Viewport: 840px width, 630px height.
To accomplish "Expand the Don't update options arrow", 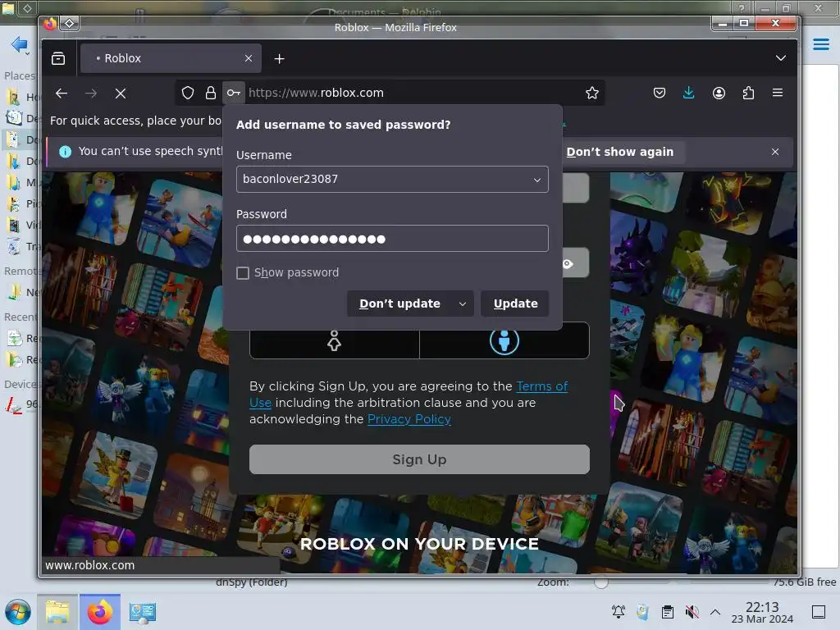I will point(463,304).
